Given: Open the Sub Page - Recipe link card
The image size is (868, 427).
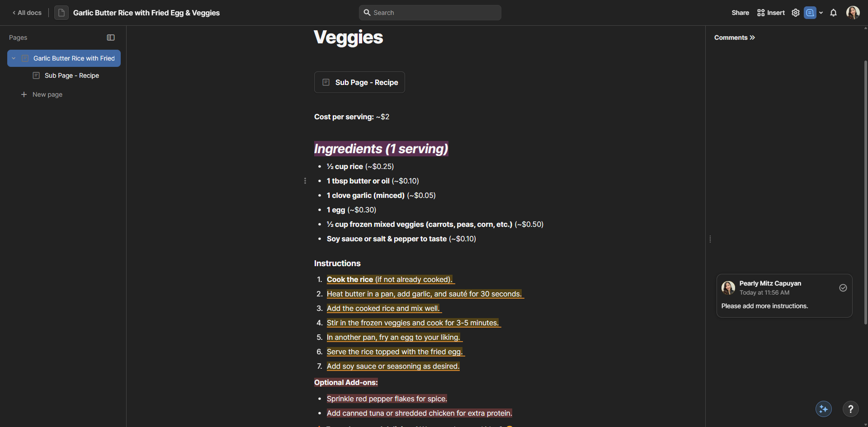Looking at the screenshot, I should click(359, 82).
